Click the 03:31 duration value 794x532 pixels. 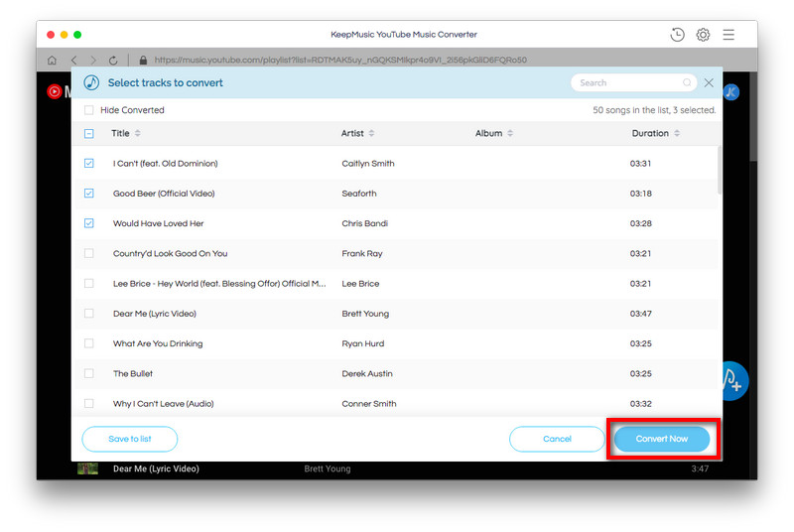(x=640, y=164)
